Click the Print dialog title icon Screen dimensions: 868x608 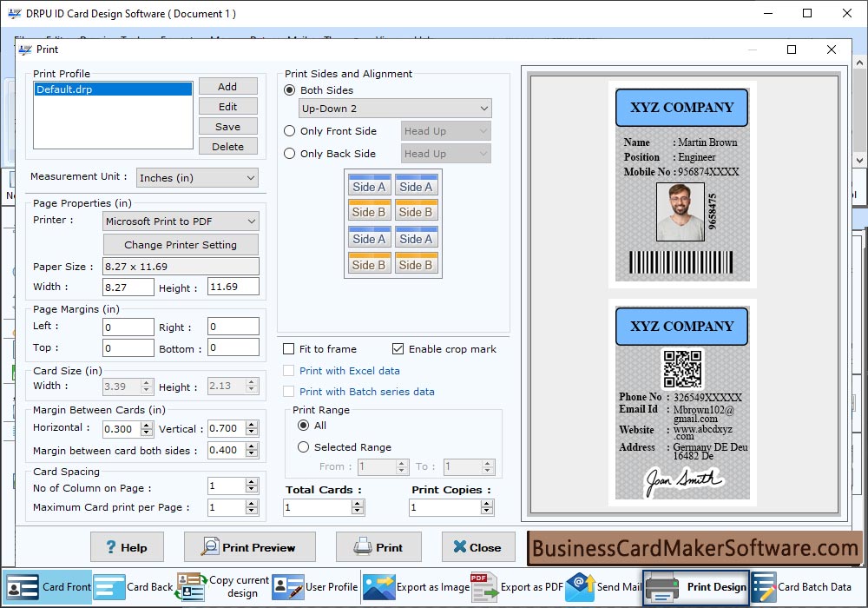click(25, 50)
